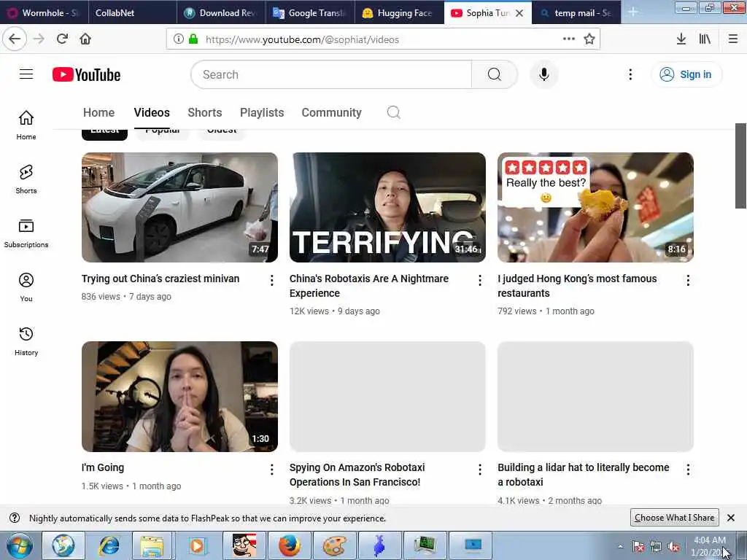Click the page vertical scrollbar thumb

pos(741,166)
